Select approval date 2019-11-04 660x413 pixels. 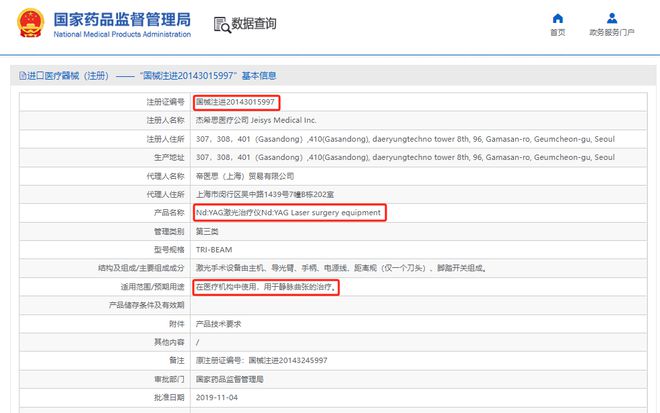[x=217, y=397]
